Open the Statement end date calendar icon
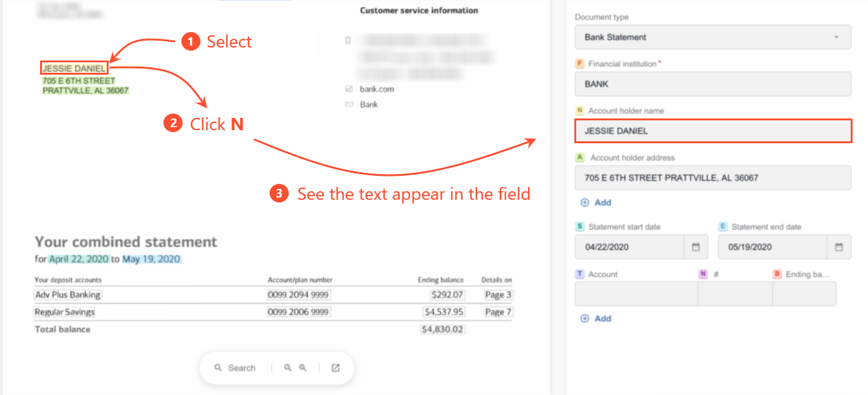The width and height of the screenshot is (868, 395). pyautogui.click(x=839, y=247)
